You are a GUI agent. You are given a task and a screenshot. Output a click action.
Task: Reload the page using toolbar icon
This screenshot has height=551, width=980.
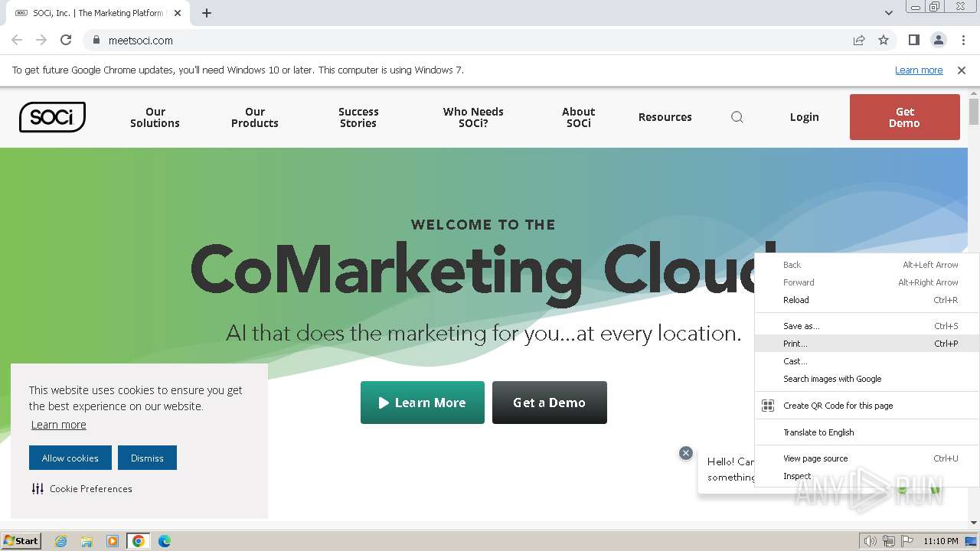tap(66, 40)
